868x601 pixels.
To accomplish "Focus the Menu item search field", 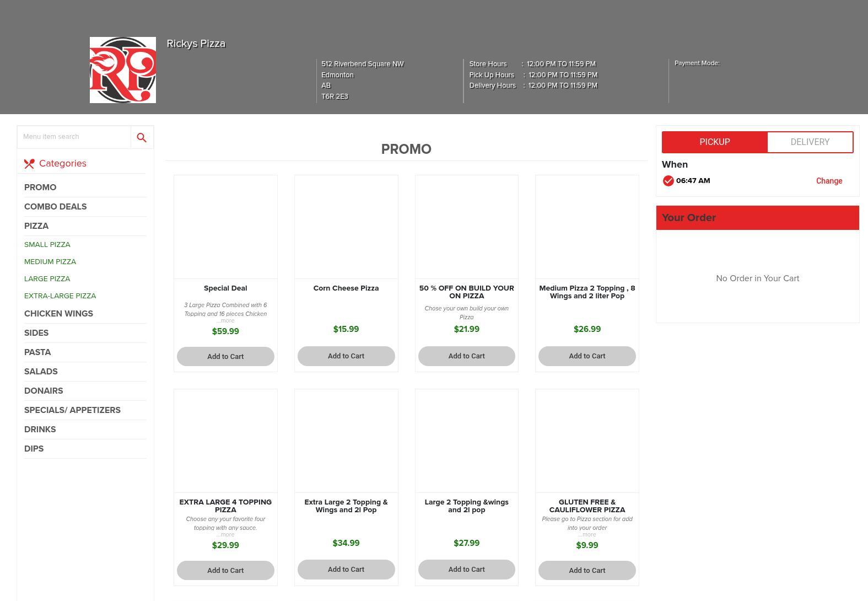I will pyautogui.click(x=74, y=137).
